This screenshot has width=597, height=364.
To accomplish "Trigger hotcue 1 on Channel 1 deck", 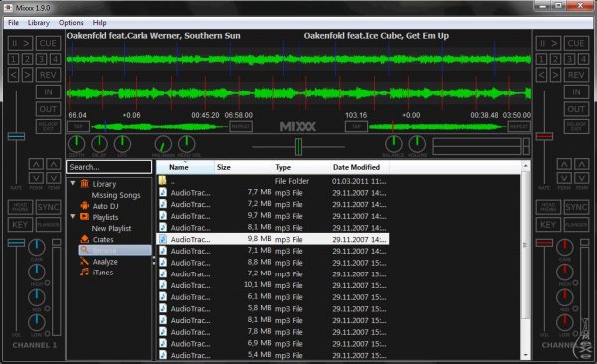I will (x=13, y=59).
